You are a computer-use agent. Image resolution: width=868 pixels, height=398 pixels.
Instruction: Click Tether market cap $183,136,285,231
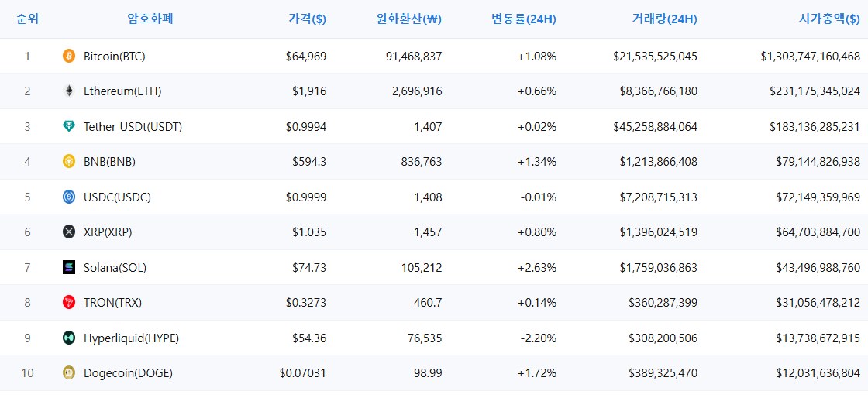tap(815, 126)
